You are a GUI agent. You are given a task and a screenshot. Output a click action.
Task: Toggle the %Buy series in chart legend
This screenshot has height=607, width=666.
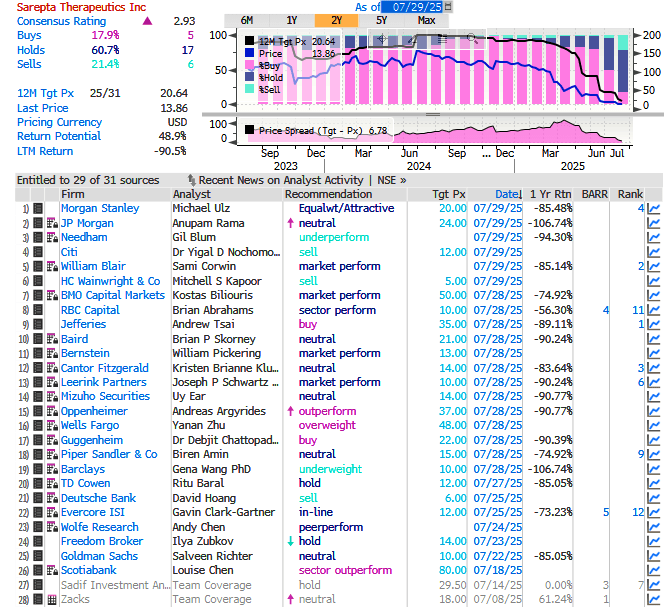click(250, 66)
